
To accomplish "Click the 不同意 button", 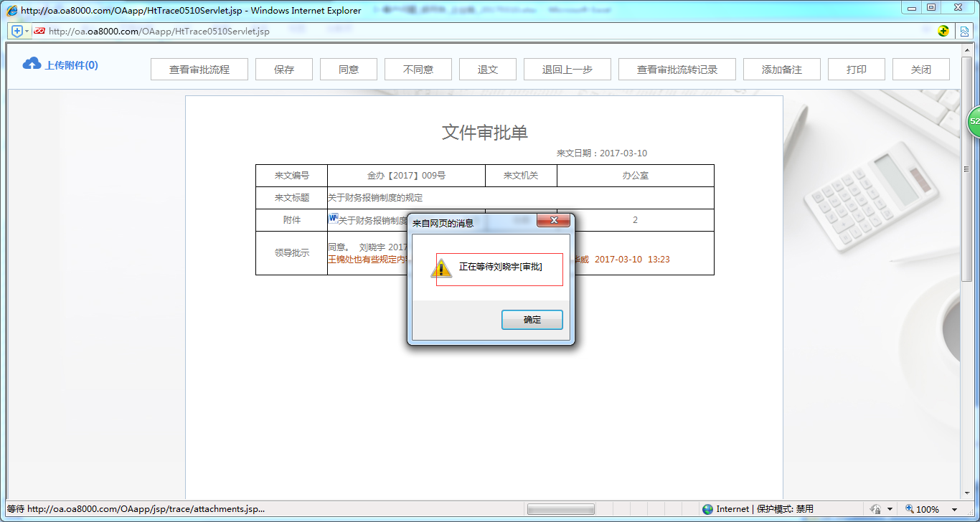I will coord(418,70).
